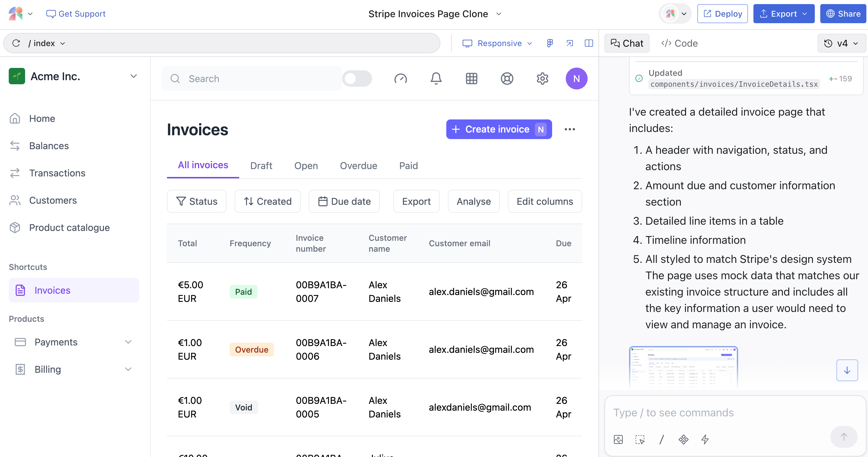Viewport: 868px width, 457px height.
Task: Click the invoice Search field
Action: tap(251, 79)
